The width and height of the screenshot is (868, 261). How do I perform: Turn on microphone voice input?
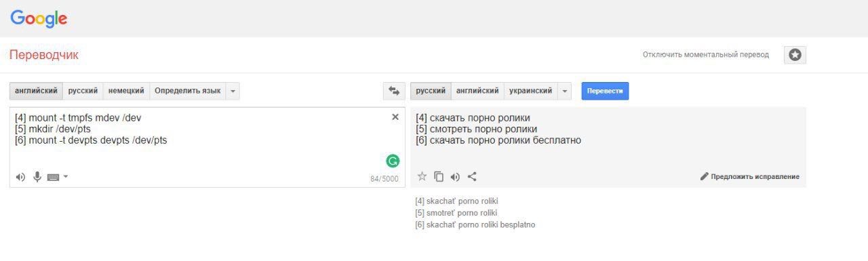coord(37,177)
